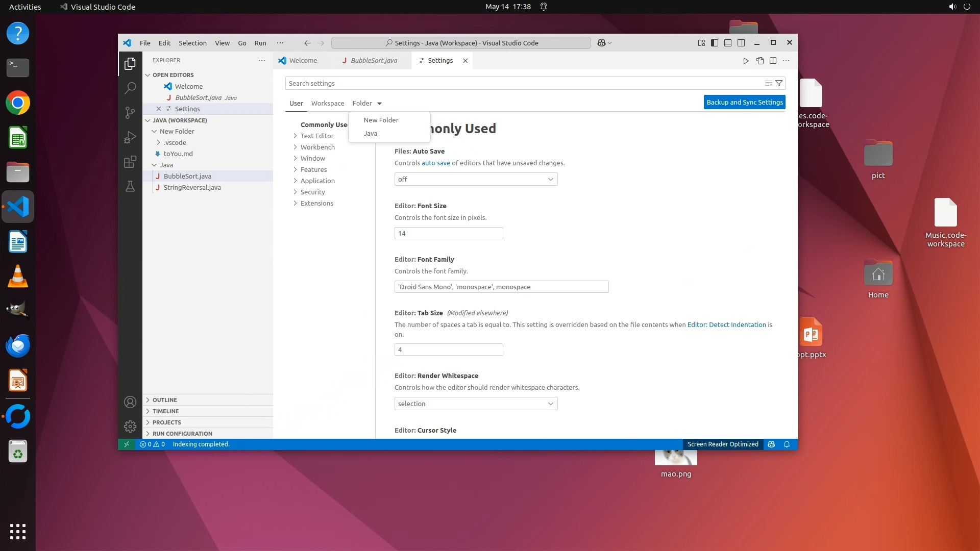Screen dimensions: 980x551
Task: Toggle Primary Side Bar layout icon
Action: coord(715,43)
